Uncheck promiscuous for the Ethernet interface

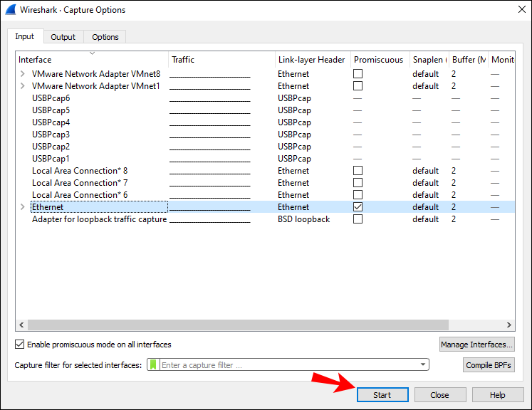coord(358,207)
